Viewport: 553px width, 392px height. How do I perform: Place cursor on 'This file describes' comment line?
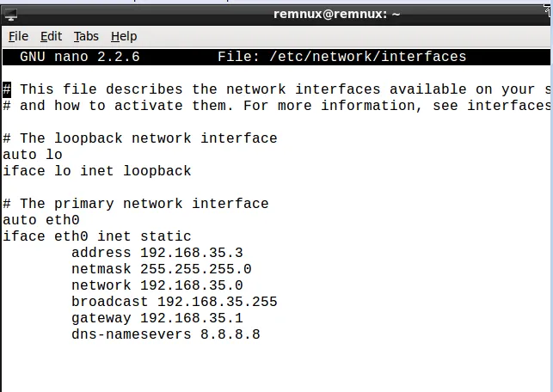[277, 89]
